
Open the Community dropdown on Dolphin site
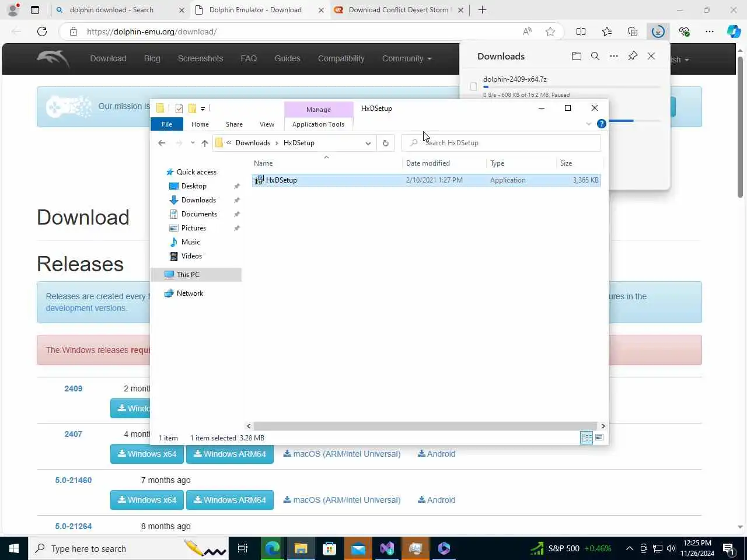pos(407,58)
